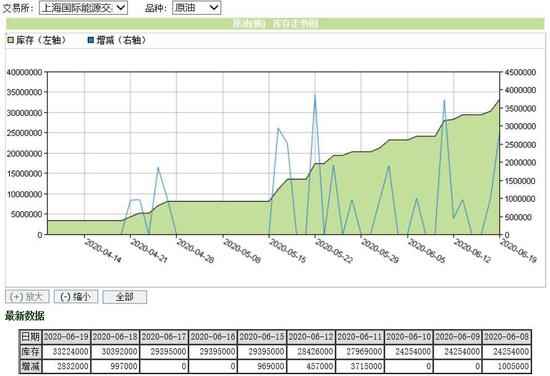This screenshot has height=376, width=550.
Task: Click the 增减 value 3715000 cell
Action: (x=360, y=366)
